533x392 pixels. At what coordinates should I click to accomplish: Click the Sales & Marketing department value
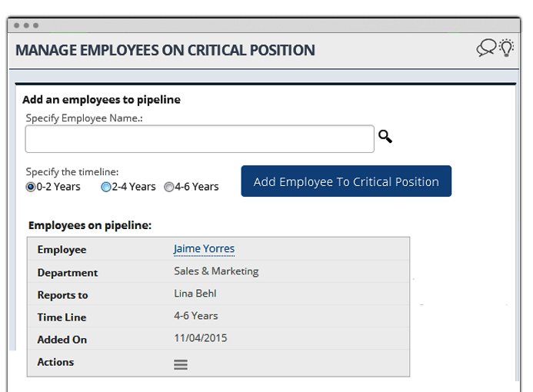pos(216,271)
